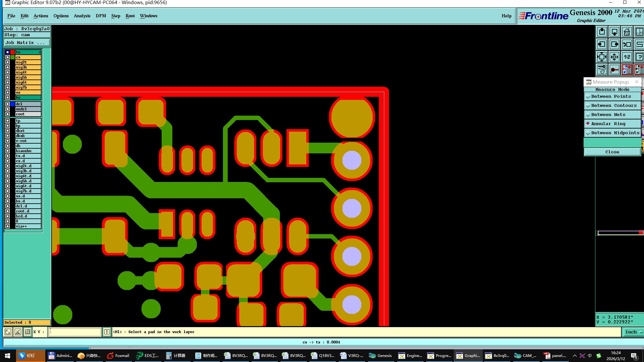
Task: Open the Job Matrix selector
Action: (26, 43)
